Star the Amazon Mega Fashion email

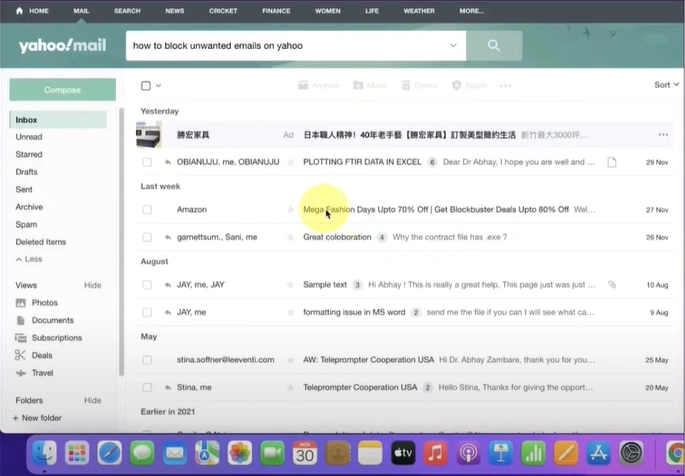[x=291, y=210]
